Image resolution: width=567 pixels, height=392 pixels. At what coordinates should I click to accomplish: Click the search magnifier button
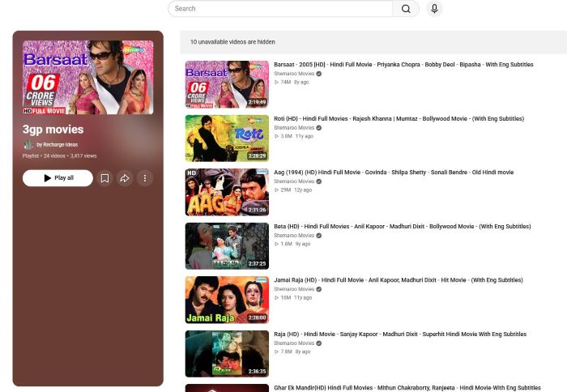(406, 9)
